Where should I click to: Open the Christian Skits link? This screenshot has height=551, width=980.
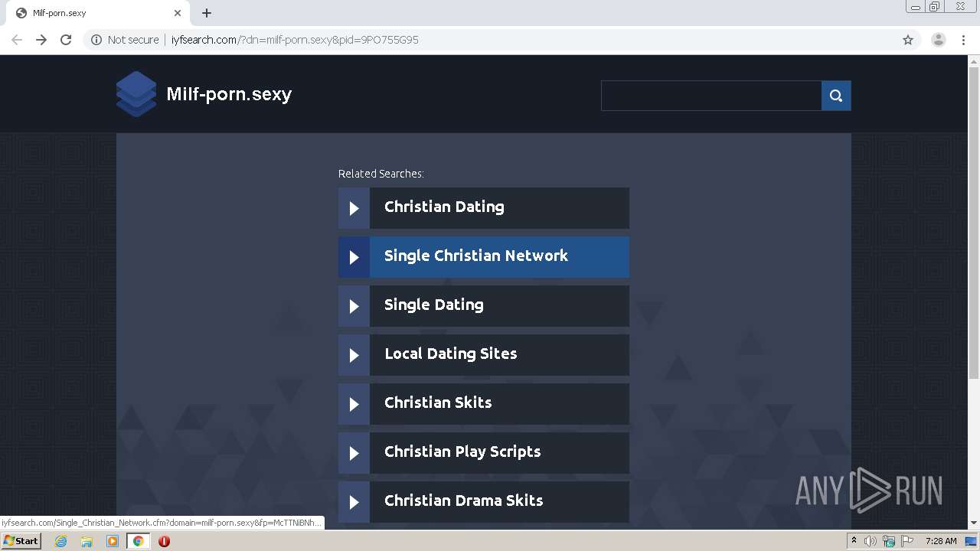pyautogui.click(x=438, y=403)
